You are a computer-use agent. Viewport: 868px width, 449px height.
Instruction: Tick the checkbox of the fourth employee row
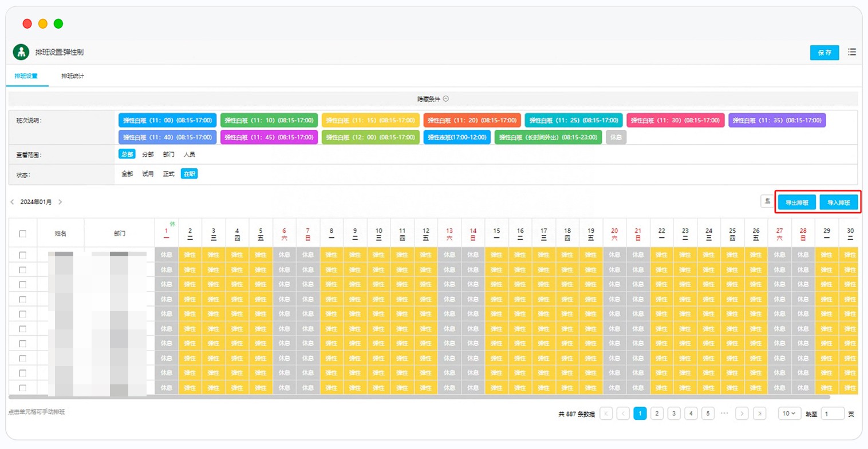click(x=23, y=299)
